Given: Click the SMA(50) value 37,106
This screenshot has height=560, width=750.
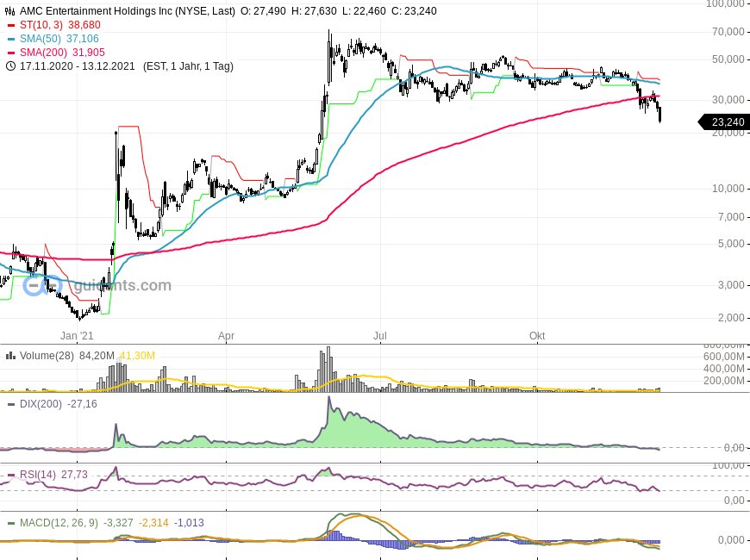Looking at the screenshot, I should 82,39.
